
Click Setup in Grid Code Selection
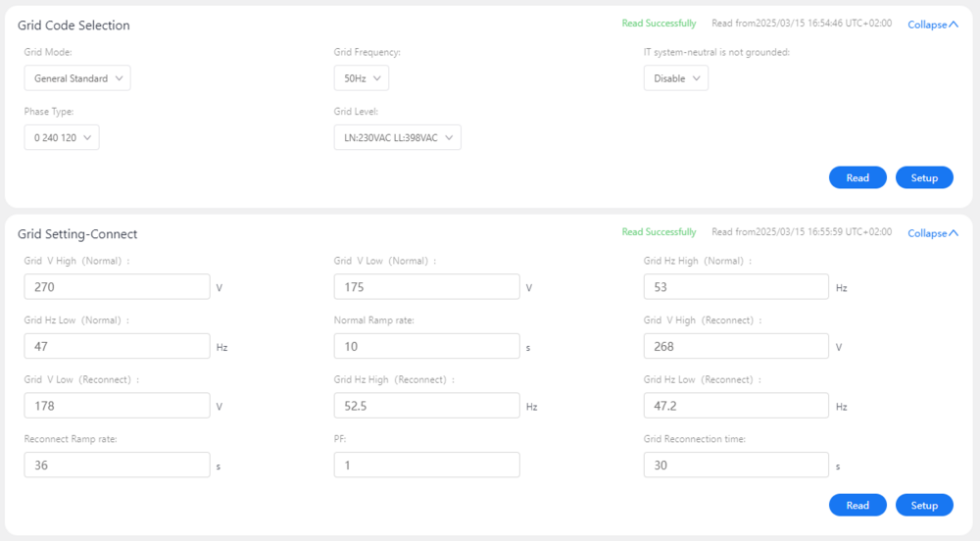[x=924, y=177]
